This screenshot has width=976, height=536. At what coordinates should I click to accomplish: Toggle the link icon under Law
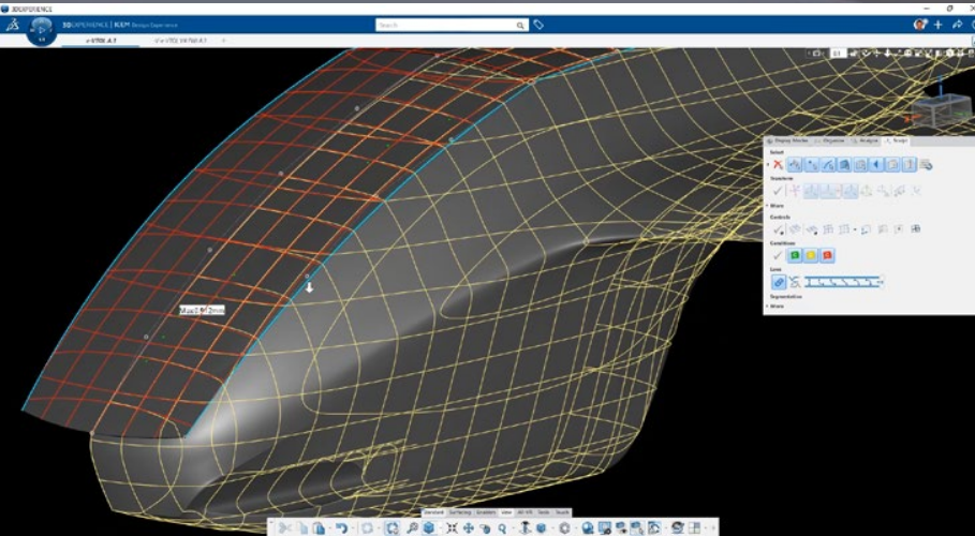778,282
